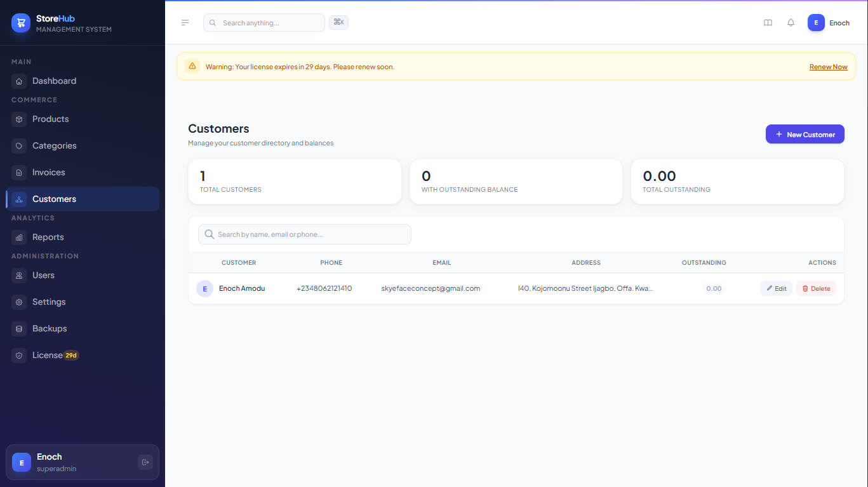Click the Reports bar chart icon
Screen dimensions: 868x487
click(x=19, y=237)
